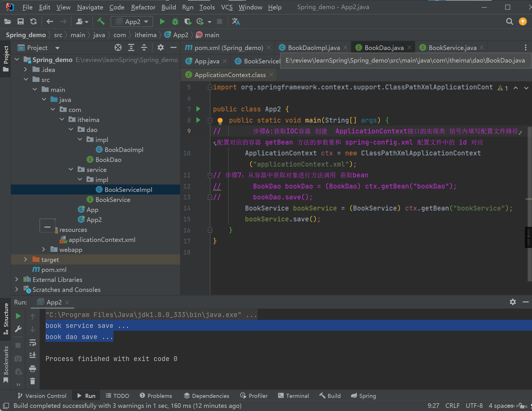Expand the target folder
The height and width of the screenshot is (411, 532).
coord(26,259)
